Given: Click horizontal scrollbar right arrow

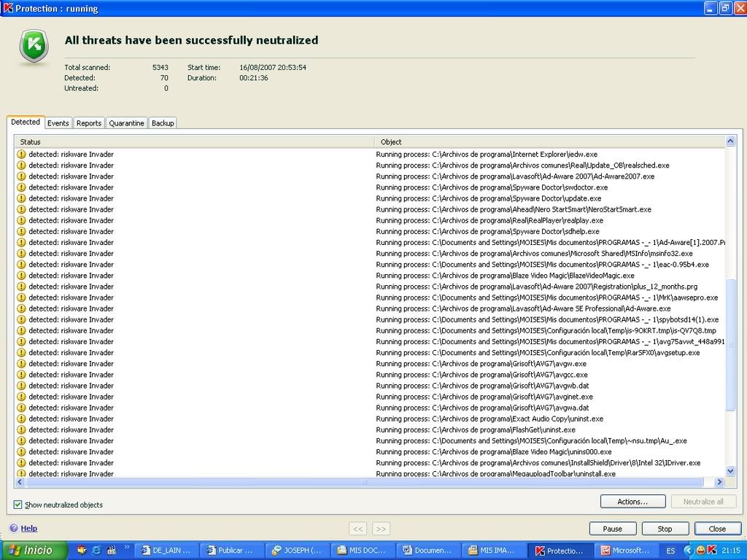Looking at the screenshot, I should click(719, 482).
